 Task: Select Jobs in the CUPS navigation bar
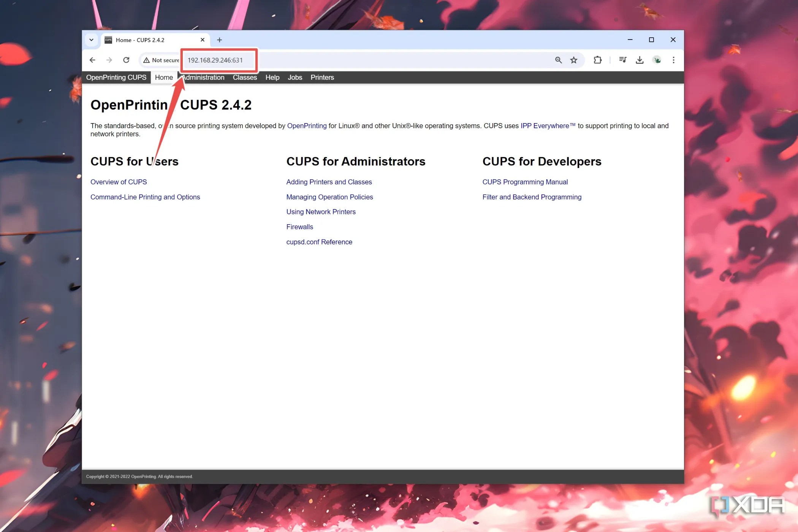tap(295, 77)
